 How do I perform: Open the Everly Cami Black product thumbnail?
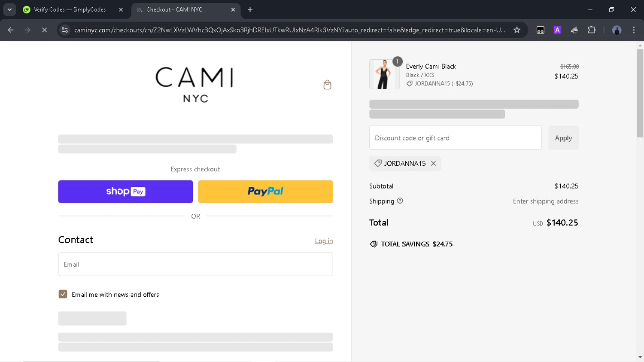[384, 74]
